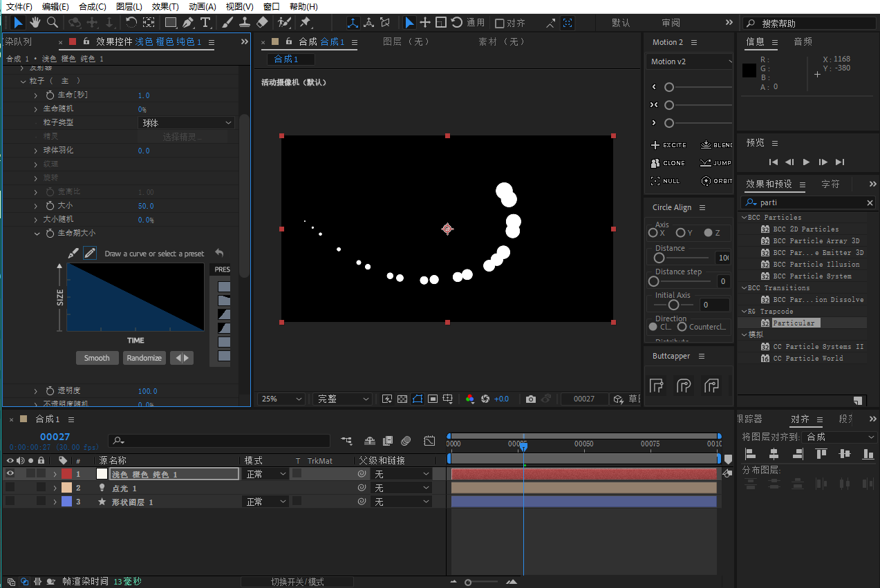This screenshot has width=880, height=588.
Task: Select the Rotation tool
Action: click(x=131, y=23)
